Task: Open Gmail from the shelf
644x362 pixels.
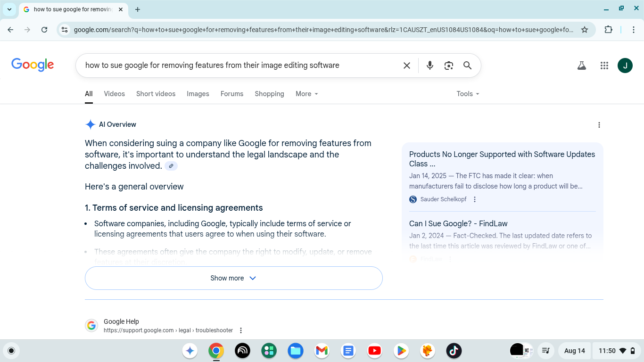Action: [322, 351]
